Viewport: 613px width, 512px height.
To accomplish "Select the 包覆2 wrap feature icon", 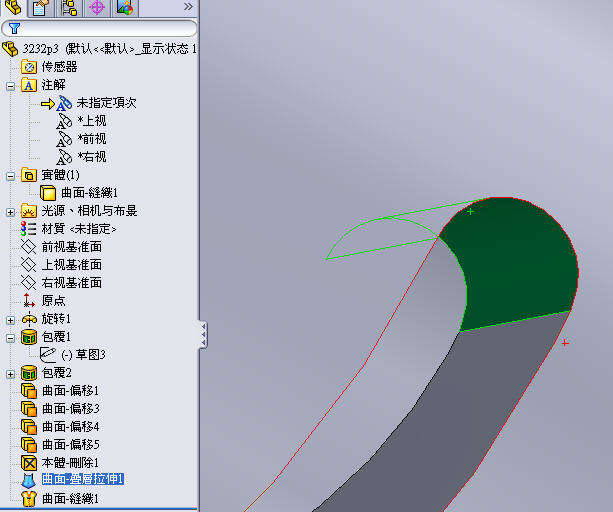I will (x=29, y=373).
